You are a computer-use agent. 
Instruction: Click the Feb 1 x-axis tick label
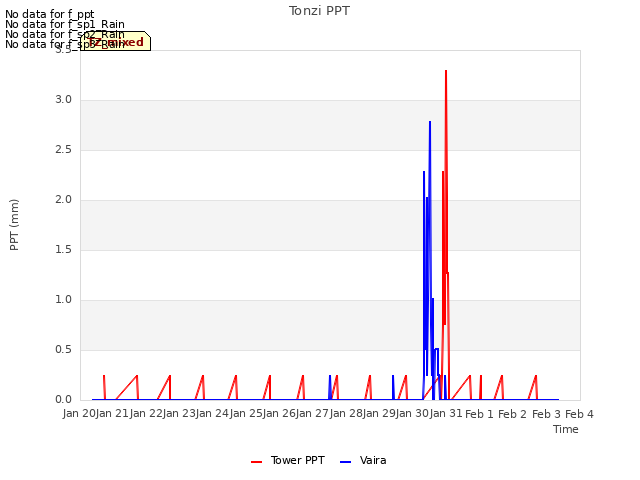click(480, 414)
